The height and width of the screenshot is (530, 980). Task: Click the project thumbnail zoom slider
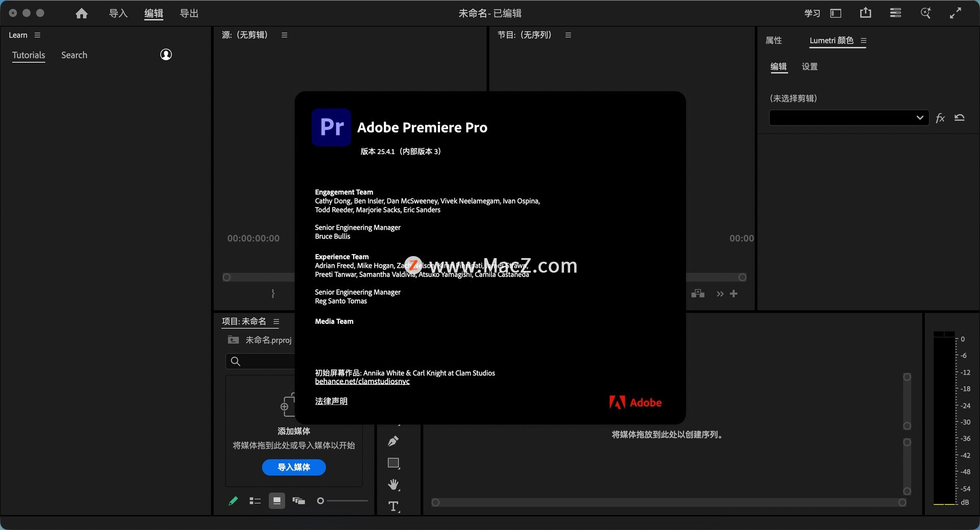point(342,501)
